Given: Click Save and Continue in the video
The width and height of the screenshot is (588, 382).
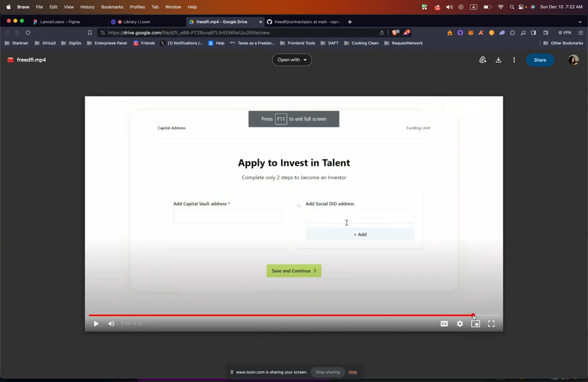Looking at the screenshot, I should click(x=293, y=271).
